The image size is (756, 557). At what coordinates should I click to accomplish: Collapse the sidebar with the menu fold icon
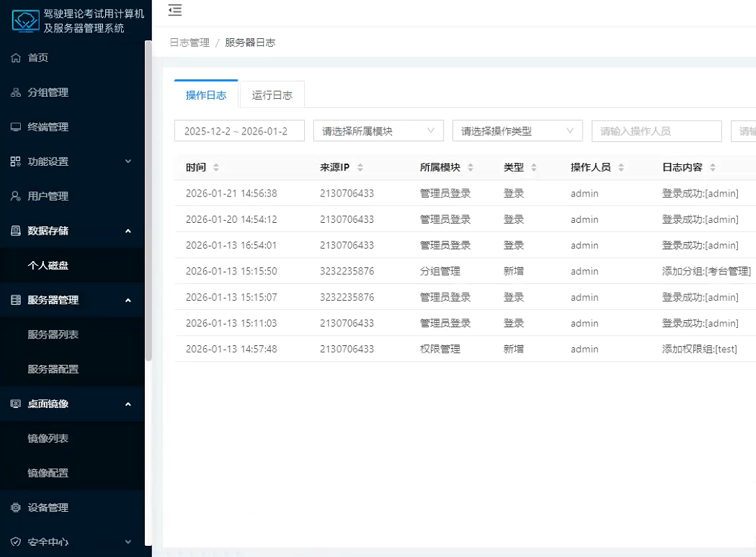click(x=175, y=10)
